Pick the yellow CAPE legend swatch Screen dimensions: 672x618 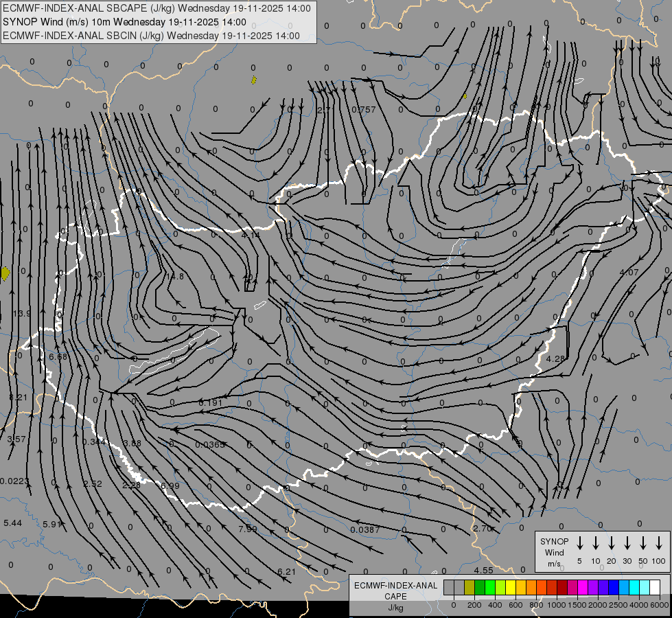coord(511,587)
